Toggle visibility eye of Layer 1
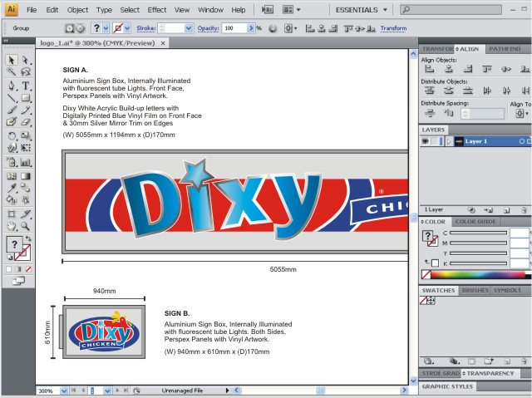 point(425,141)
